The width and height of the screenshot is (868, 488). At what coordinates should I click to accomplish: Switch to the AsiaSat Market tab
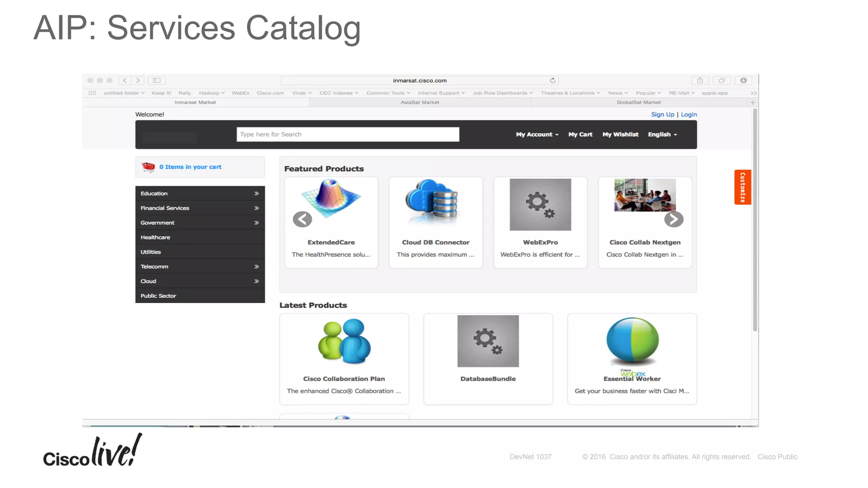[420, 103]
